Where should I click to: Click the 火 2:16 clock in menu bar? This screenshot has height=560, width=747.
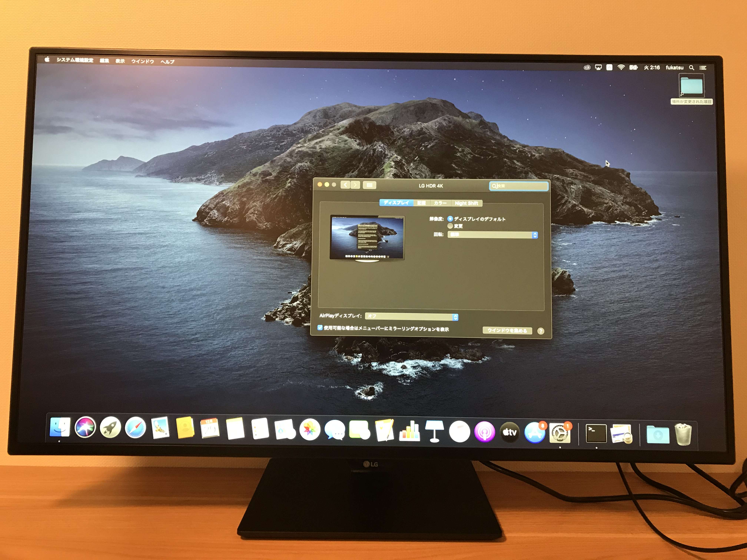click(x=652, y=68)
